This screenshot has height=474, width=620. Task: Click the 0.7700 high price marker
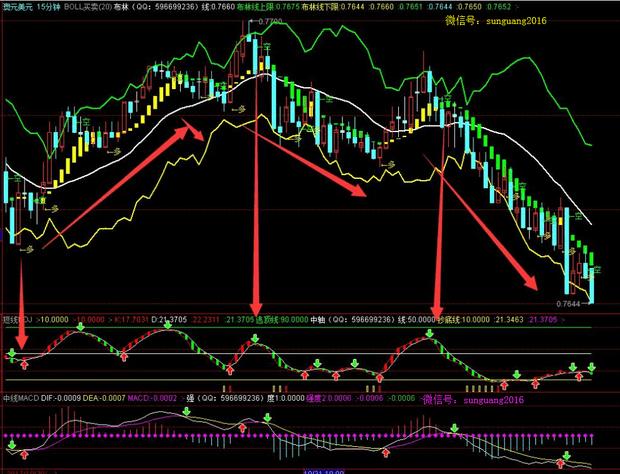pos(267,21)
